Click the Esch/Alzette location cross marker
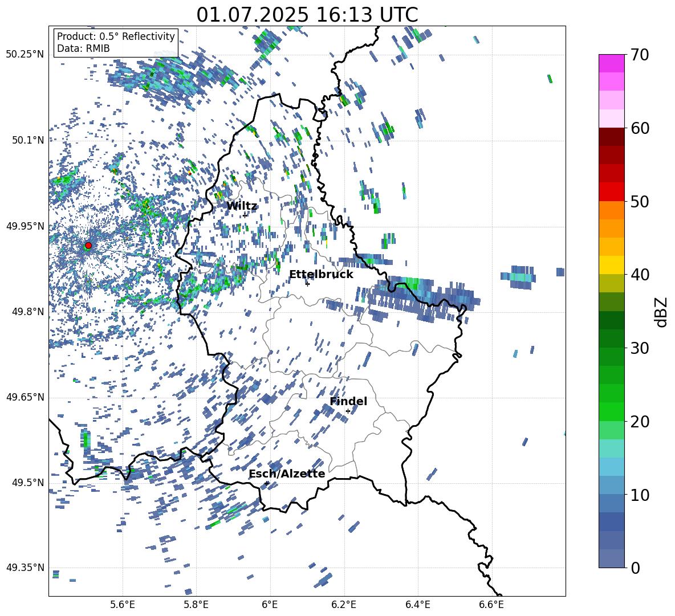The width and height of the screenshot is (675, 616). (x=267, y=483)
